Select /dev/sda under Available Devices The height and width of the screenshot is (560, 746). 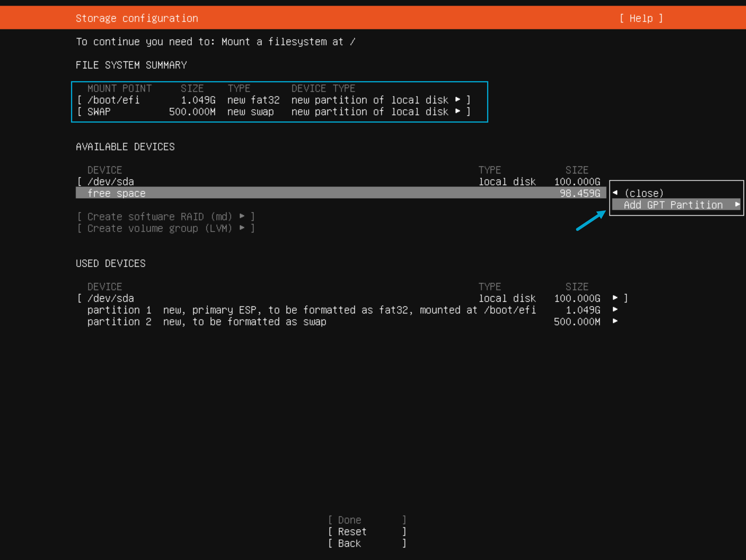pos(111,181)
